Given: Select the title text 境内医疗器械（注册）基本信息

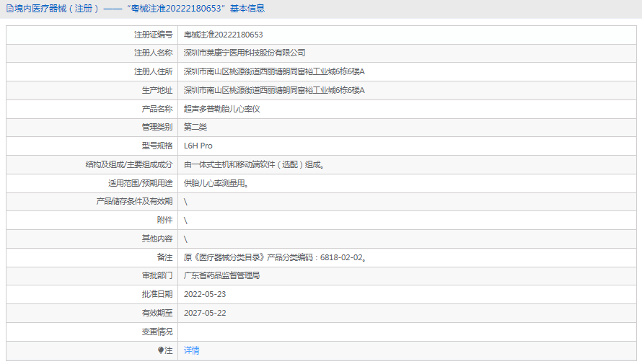Looking at the screenshot, I should point(139,9).
